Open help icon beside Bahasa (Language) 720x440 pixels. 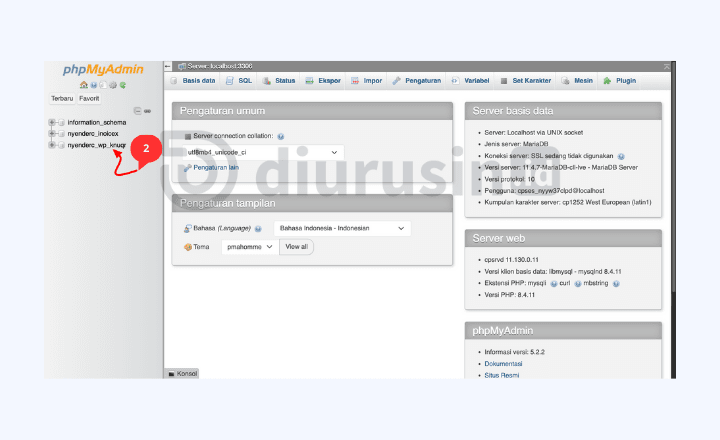tap(258, 229)
